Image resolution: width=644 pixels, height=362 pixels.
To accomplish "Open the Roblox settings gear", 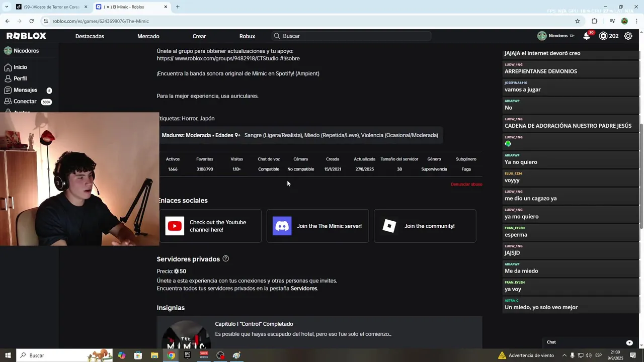I will click(628, 36).
